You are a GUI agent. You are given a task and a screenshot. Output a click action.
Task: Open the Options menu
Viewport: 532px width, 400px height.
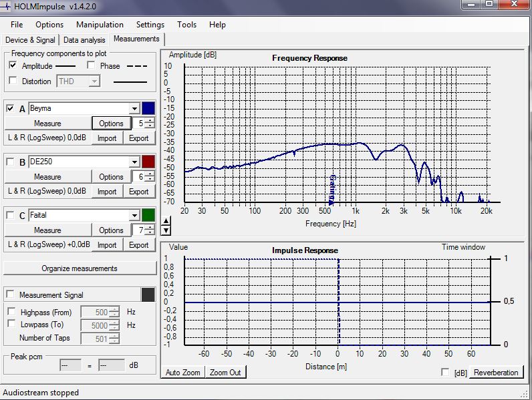point(49,25)
